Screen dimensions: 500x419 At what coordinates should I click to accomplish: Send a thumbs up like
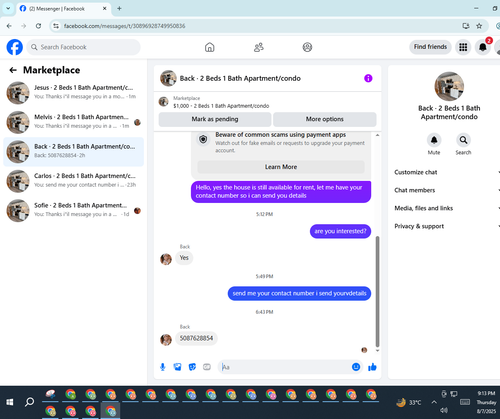pos(372,367)
